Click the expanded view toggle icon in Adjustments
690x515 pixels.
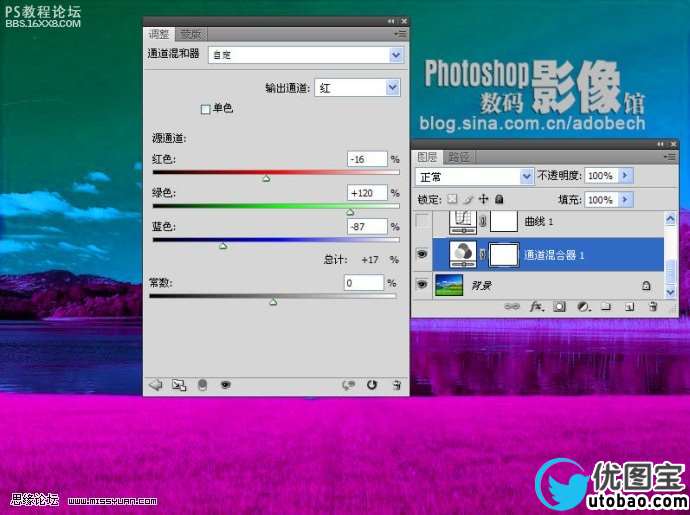[179, 385]
